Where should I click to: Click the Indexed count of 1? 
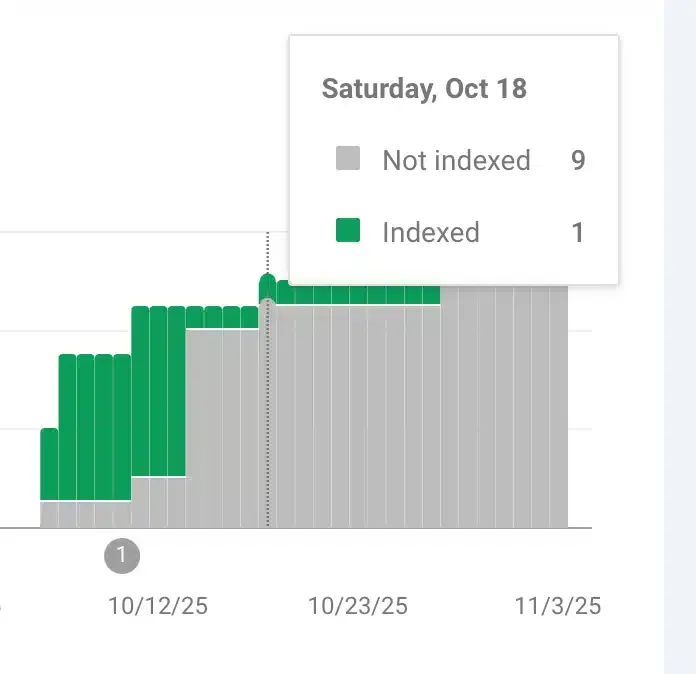pyautogui.click(x=578, y=233)
